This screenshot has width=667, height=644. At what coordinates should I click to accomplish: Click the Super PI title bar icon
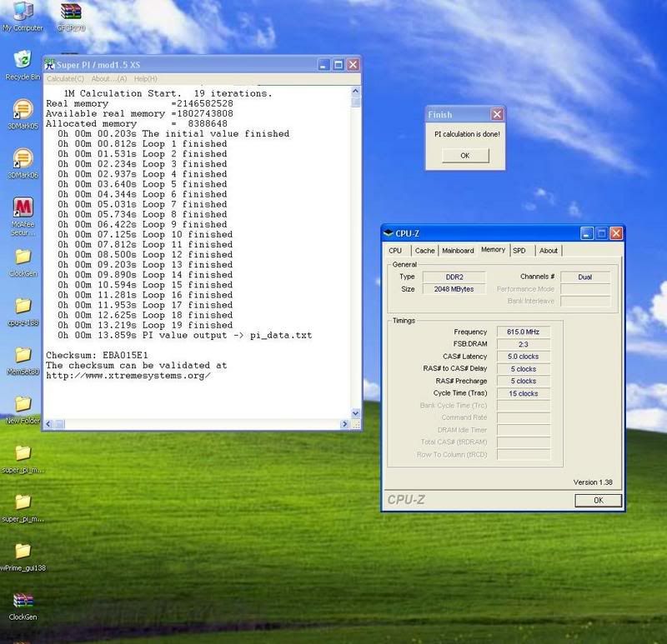pos(50,65)
